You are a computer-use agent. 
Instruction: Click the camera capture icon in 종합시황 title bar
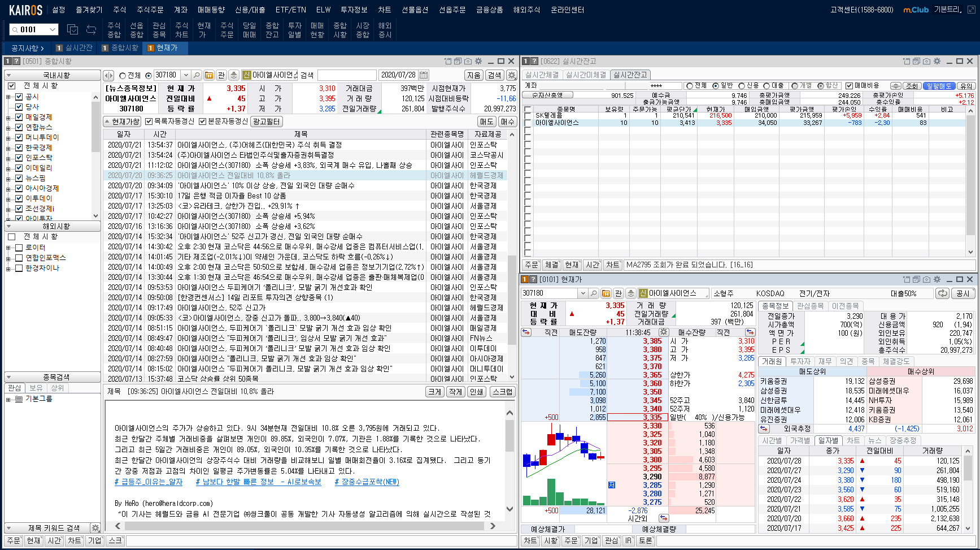468,61
